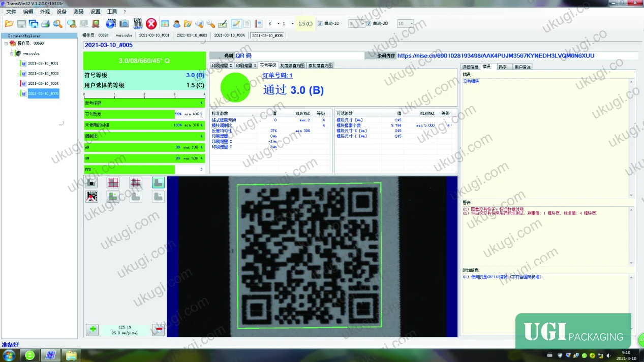644x362 pixels.
Task: Click the red crosshatch overlay icon
Action: coord(136,183)
